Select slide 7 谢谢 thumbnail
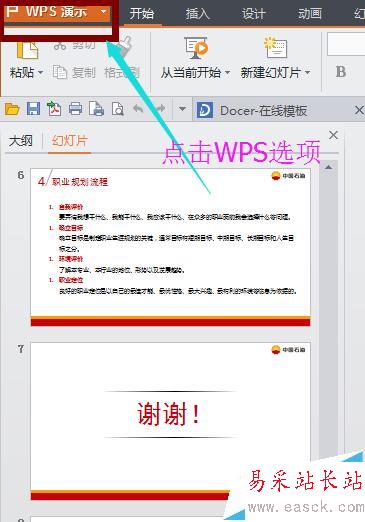 click(x=170, y=421)
